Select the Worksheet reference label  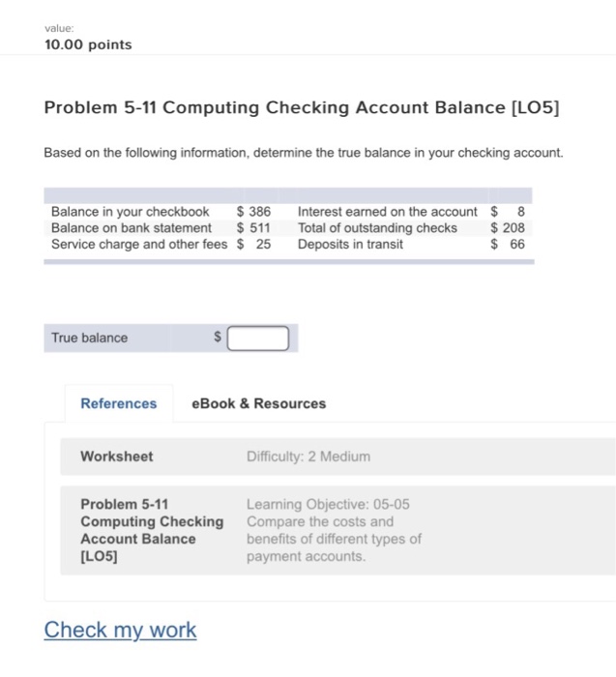click(117, 456)
